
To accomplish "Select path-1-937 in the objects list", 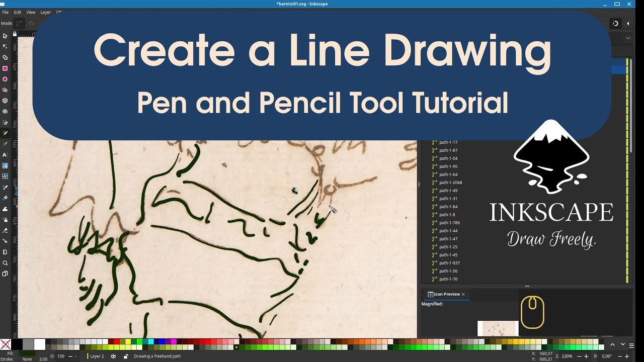I will (449, 263).
